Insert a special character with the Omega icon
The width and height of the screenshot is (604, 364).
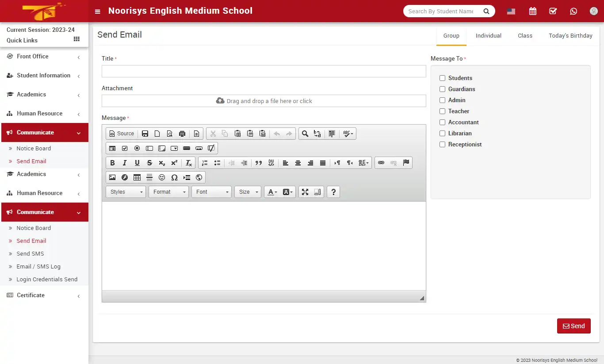click(x=174, y=177)
